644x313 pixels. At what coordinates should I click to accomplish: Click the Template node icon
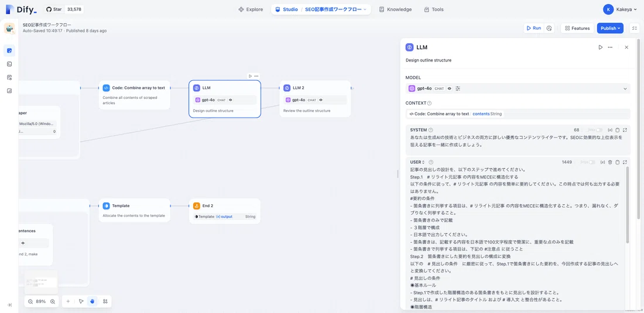coord(106,206)
